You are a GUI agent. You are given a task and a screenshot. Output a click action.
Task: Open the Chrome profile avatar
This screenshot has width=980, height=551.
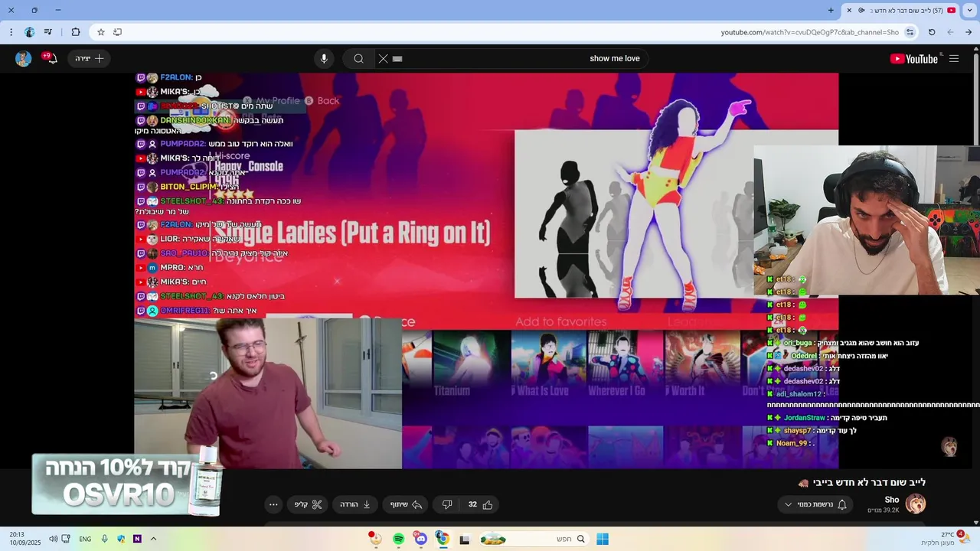[29, 32]
